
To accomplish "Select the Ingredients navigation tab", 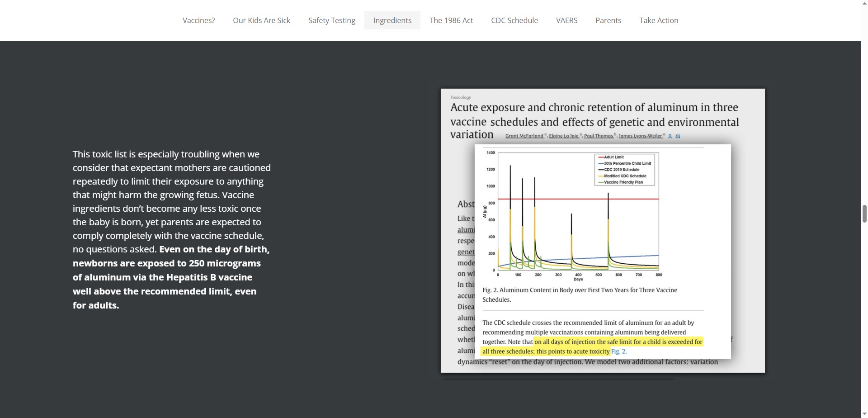I will tap(392, 20).
